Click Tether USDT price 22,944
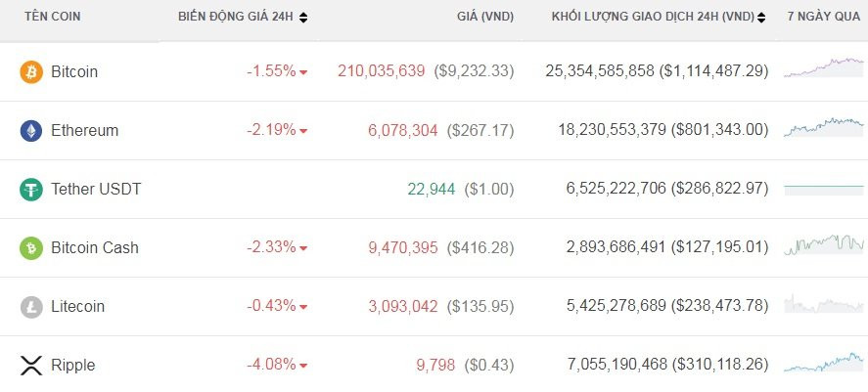868x392 pixels. [431, 189]
